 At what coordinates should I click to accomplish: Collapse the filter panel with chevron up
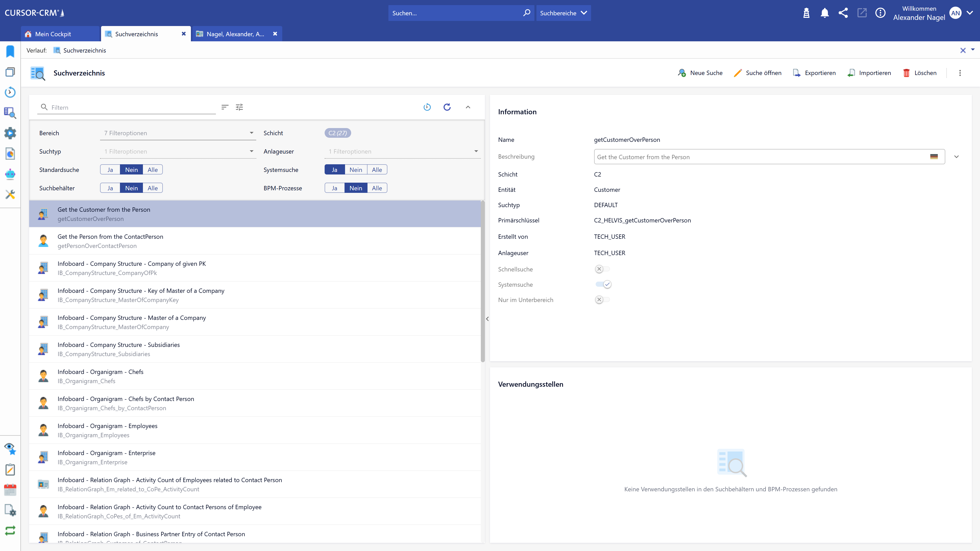pos(468,107)
